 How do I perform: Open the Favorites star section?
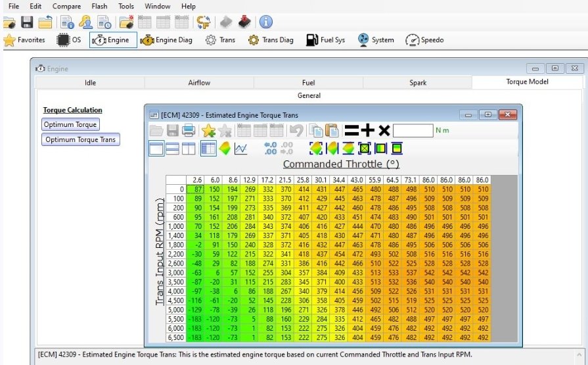(24, 40)
